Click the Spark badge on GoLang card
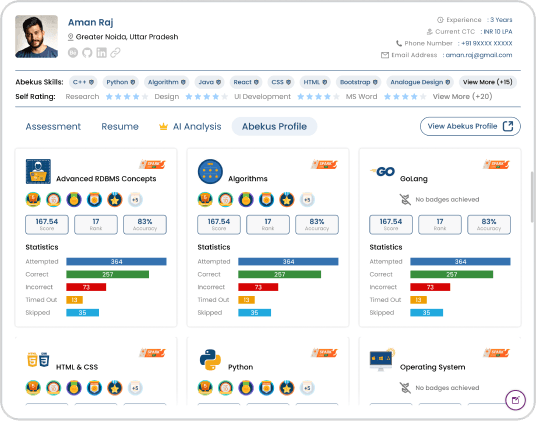 click(496, 164)
